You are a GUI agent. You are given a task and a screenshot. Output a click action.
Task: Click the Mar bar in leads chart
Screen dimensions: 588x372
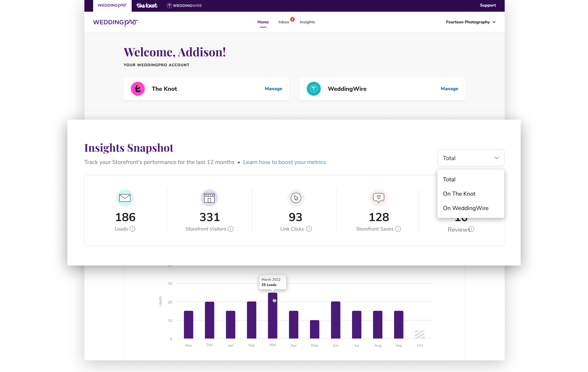pyautogui.click(x=273, y=316)
